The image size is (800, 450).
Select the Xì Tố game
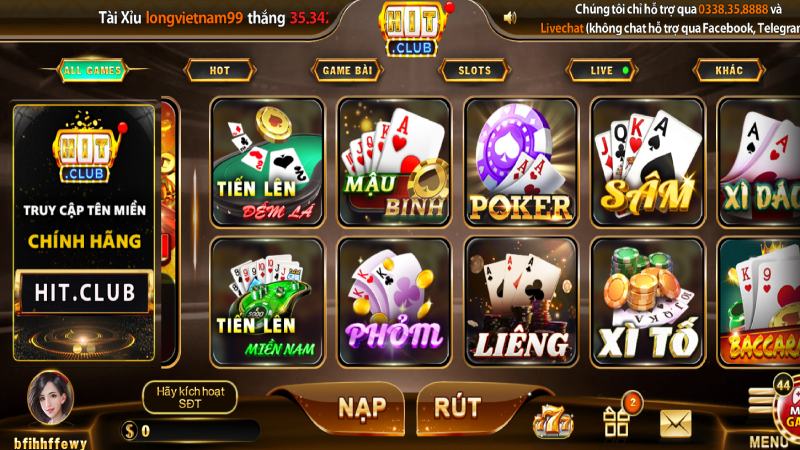coord(647,302)
